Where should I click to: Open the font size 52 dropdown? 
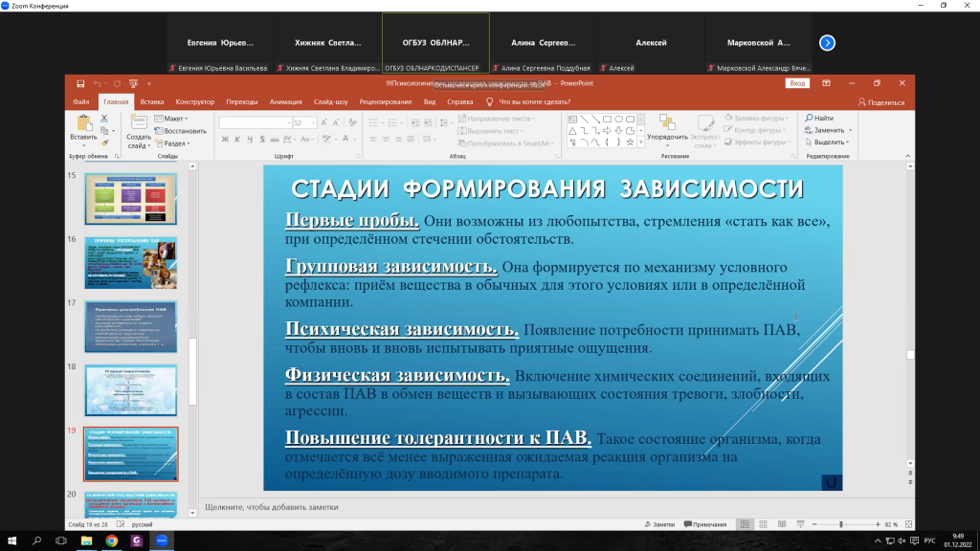point(314,123)
